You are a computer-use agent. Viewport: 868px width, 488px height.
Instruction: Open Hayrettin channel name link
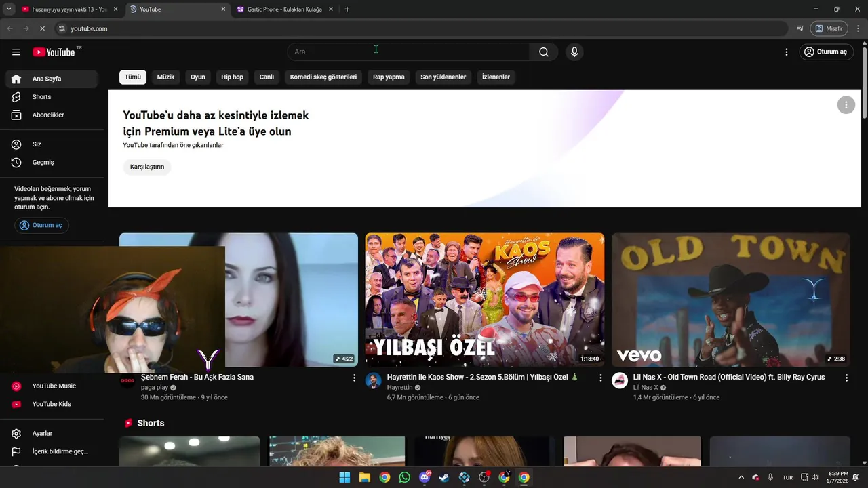point(400,388)
